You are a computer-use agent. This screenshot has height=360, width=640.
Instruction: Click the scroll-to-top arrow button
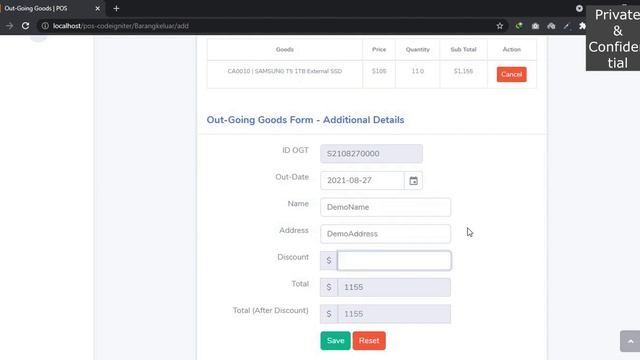[x=630, y=341]
